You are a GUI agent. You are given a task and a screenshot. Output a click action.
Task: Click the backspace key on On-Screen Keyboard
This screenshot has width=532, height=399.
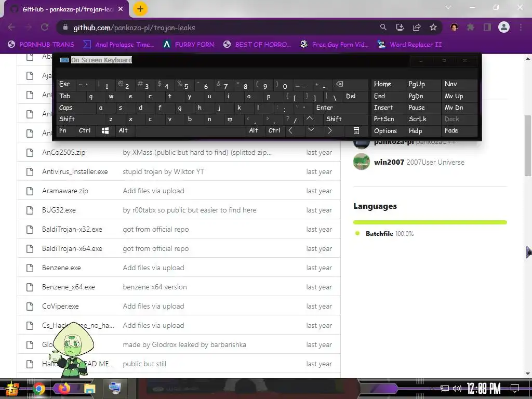click(x=351, y=85)
